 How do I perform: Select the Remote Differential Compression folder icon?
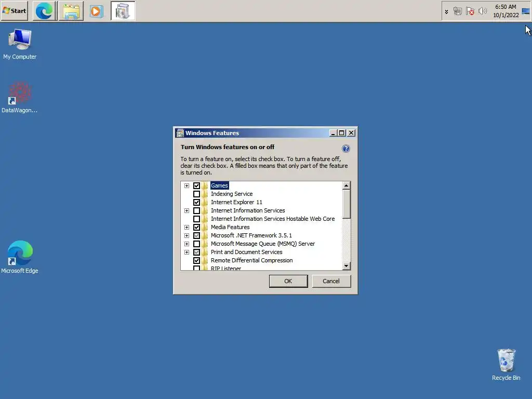coord(205,261)
